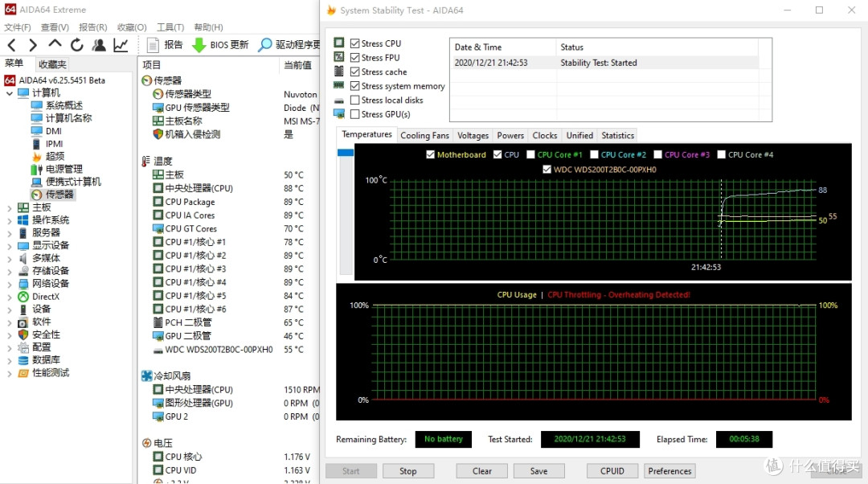Expand the 服务器 tree node
This screenshot has height=484, width=868.
10,233
